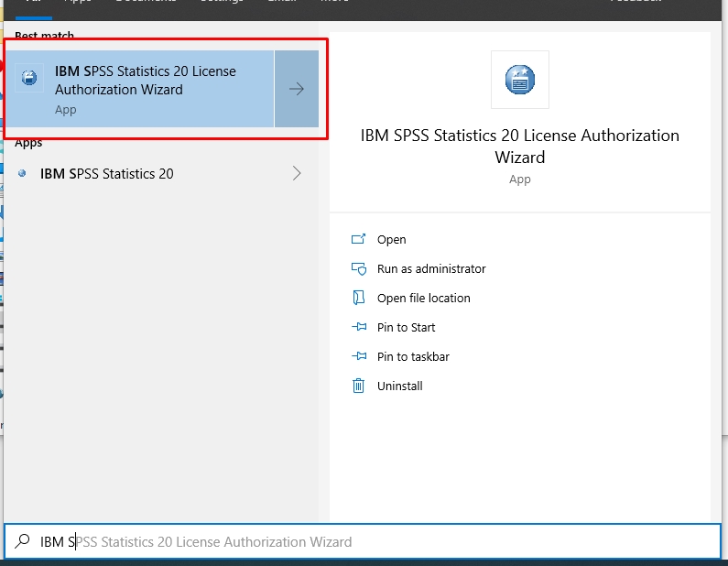Expand the best match result's right arrow

click(x=296, y=89)
